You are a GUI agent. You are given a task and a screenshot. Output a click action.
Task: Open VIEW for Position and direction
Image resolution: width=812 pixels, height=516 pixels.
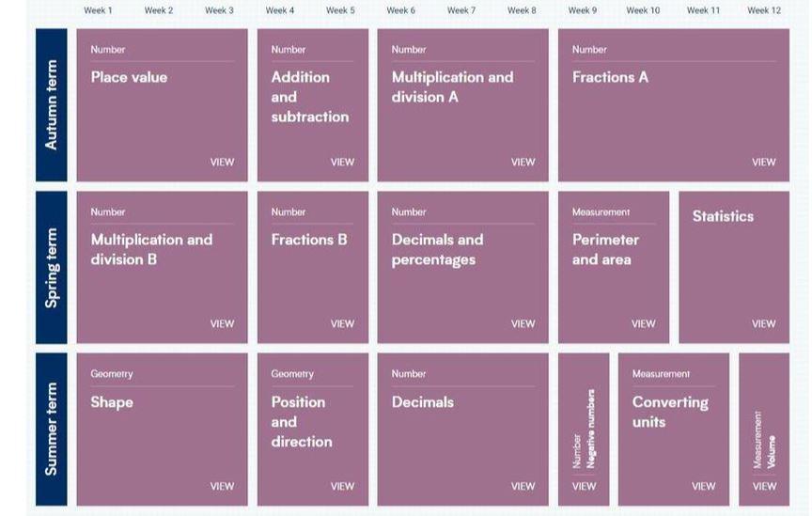342,486
